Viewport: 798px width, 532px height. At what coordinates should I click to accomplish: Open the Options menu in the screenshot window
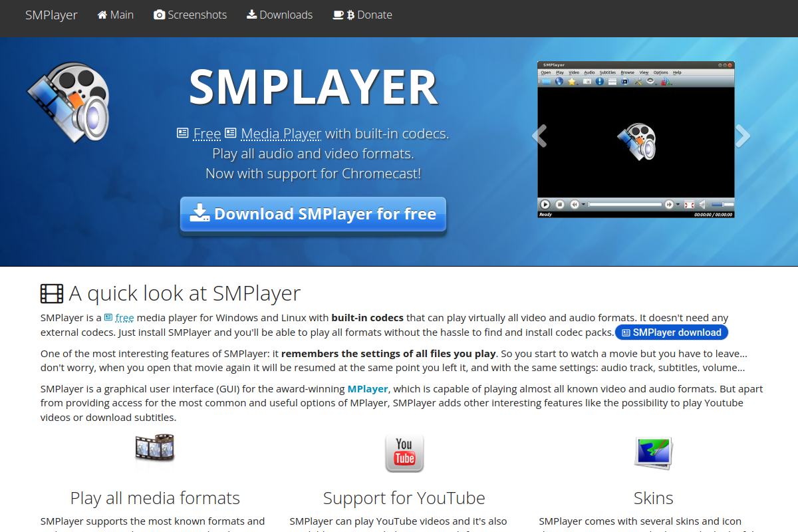660,72
